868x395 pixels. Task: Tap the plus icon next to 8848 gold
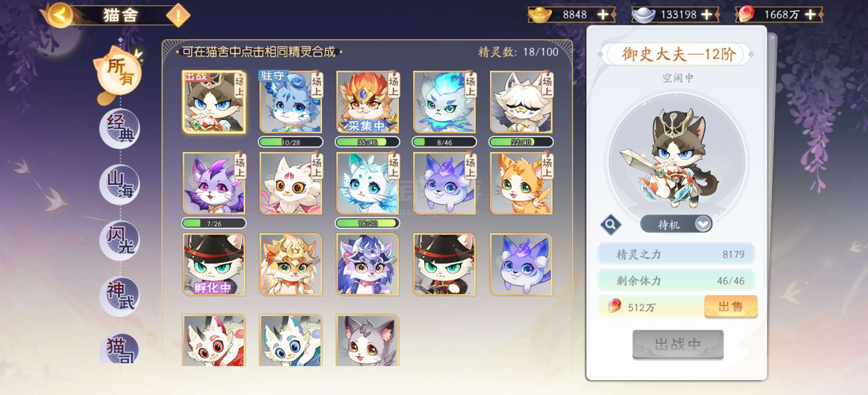pos(603,15)
